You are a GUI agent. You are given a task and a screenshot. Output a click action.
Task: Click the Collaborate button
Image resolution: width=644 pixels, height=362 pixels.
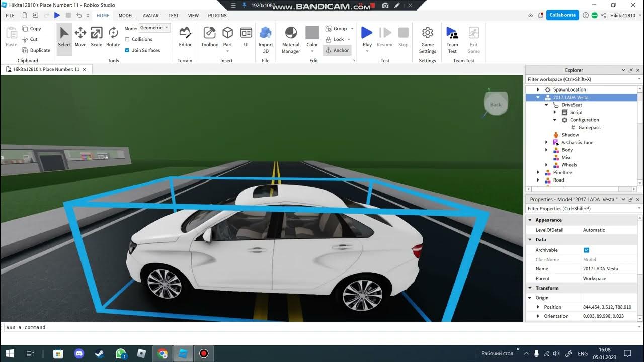(562, 15)
